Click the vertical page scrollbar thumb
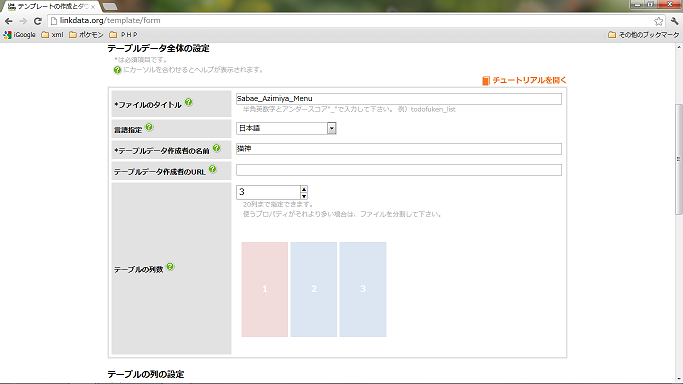This screenshot has width=683, height=384. [678, 159]
